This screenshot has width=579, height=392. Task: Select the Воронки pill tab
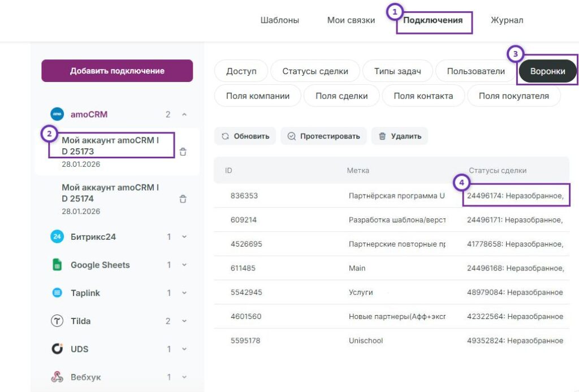pyautogui.click(x=547, y=71)
